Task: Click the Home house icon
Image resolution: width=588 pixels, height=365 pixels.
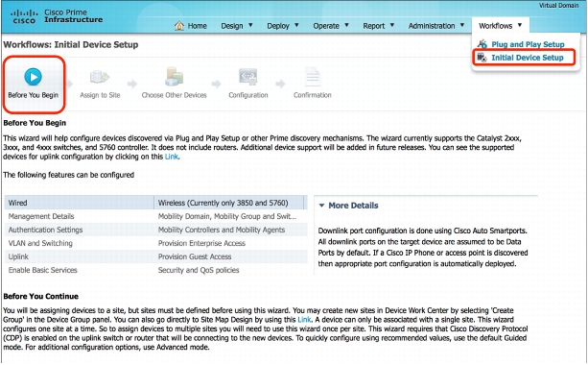Action: [x=179, y=26]
